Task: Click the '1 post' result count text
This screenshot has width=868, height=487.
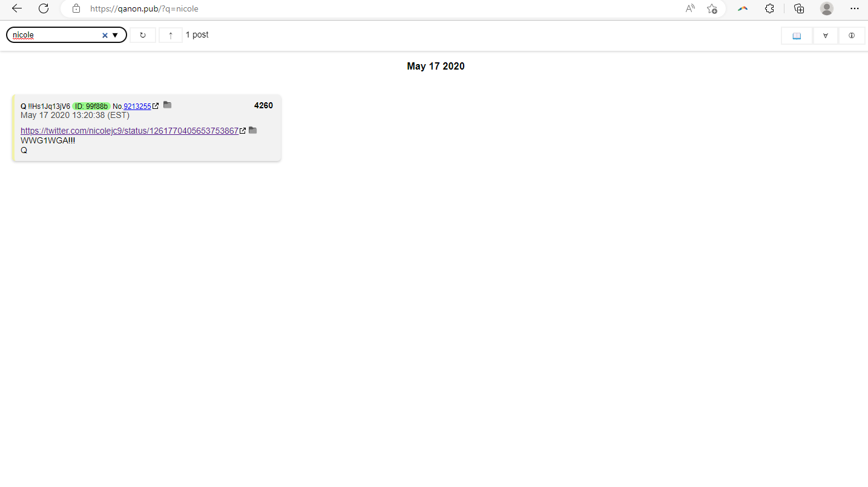Action: [197, 35]
